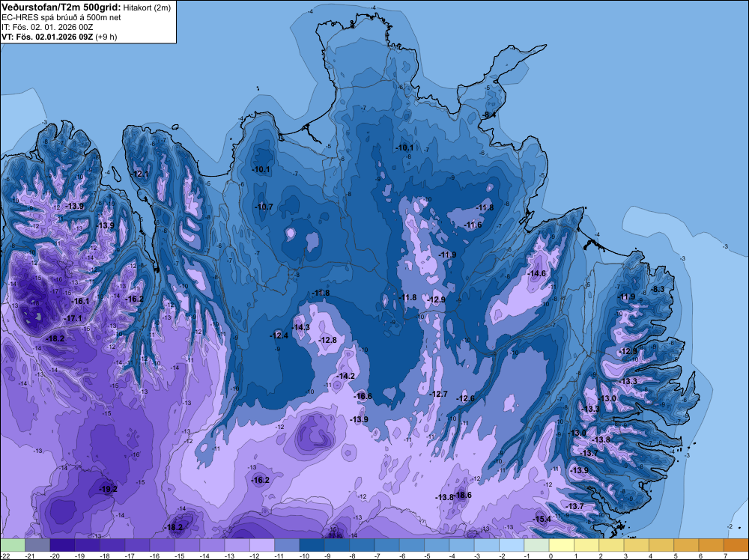Click the legend swatch labeled -8
Screen dimensions: 749x560
[x=362, y=545]
